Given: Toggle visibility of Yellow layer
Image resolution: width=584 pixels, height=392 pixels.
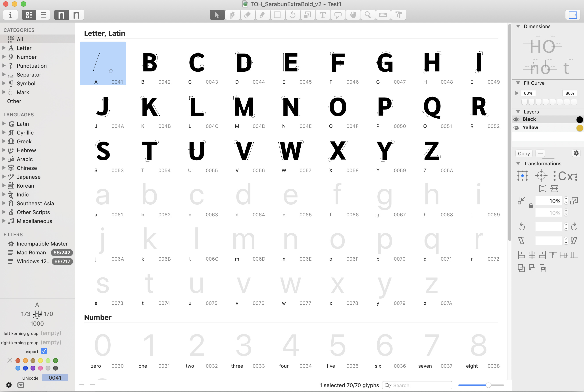Looking at the screenshot, I should 518,127.
